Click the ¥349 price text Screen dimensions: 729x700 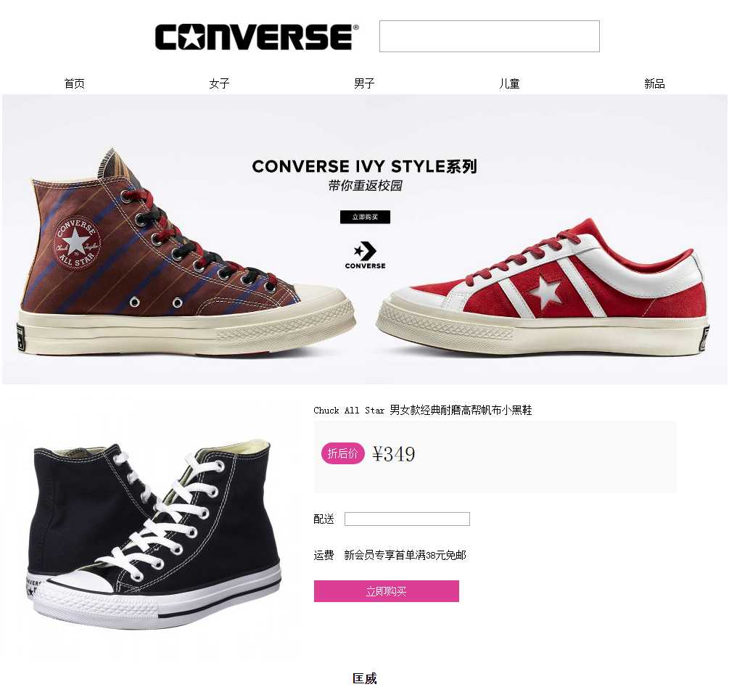pyautogui.click(x=394, y=454)
